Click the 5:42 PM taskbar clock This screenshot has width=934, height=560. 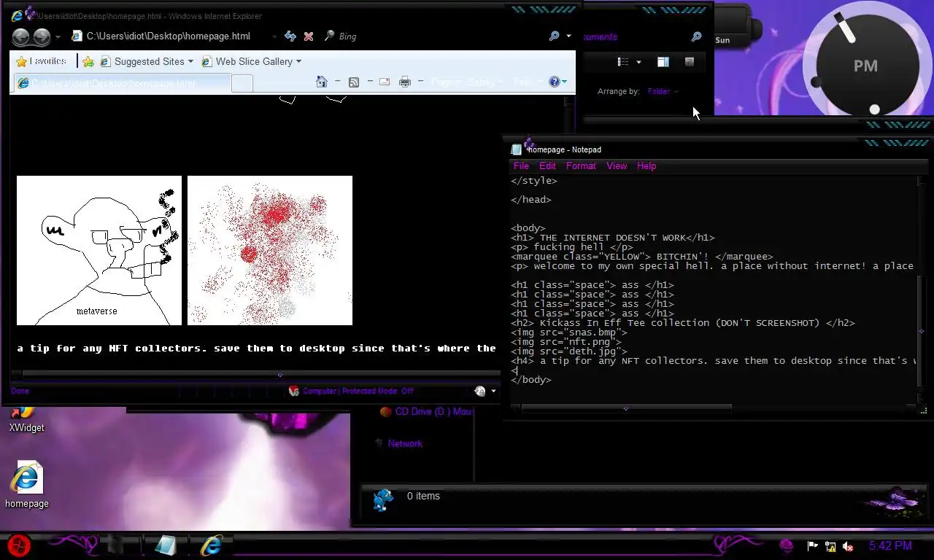coord(890,545)
